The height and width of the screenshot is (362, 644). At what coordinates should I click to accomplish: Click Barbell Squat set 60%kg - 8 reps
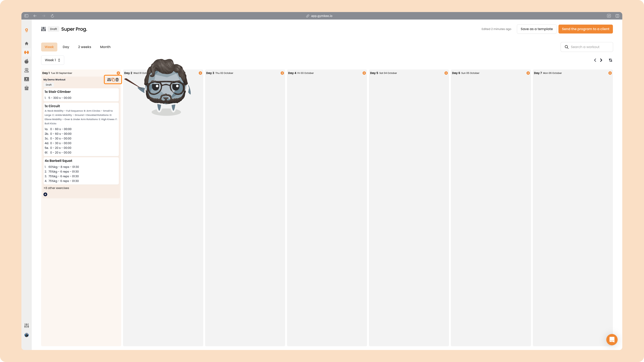coord(62,167)
